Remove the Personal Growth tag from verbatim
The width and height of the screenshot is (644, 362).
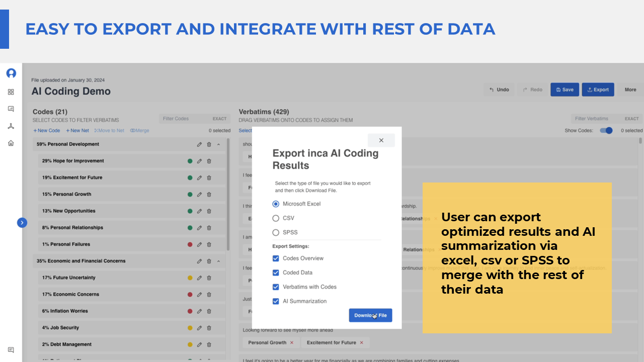tap(292, 343)
